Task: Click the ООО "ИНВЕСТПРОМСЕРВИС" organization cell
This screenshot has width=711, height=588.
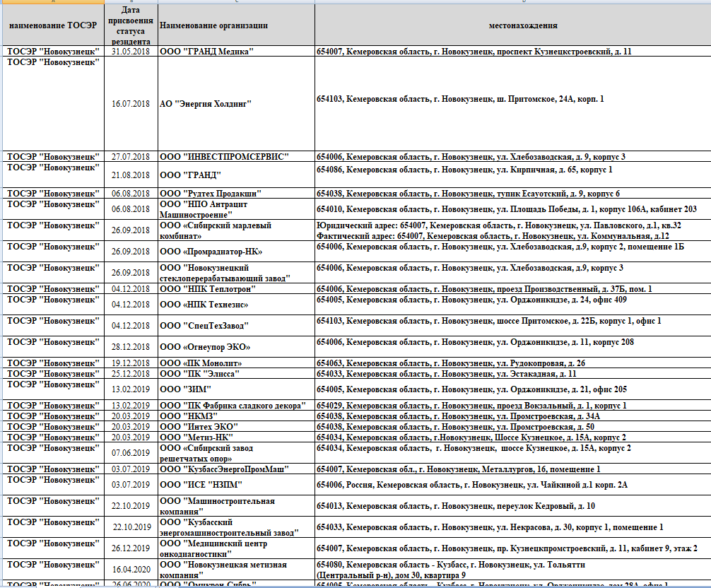Action: point(236,156)
